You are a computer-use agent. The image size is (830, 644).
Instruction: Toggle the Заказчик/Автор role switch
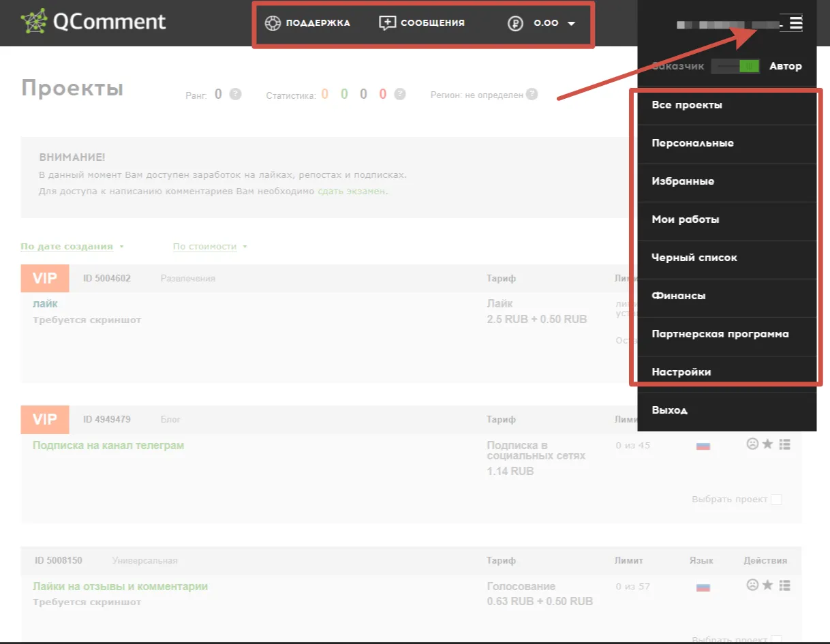[735, 66]
